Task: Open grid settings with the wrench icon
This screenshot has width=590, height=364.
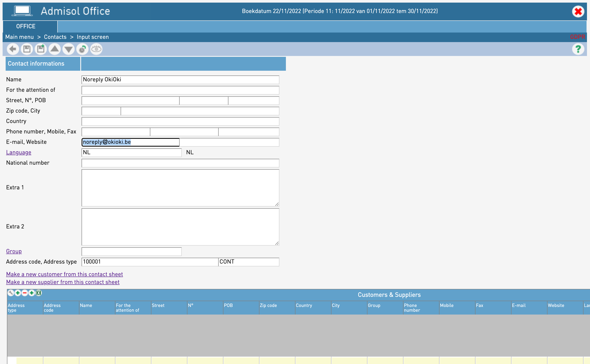Action: pyautogui.click(x=11, y=293)
